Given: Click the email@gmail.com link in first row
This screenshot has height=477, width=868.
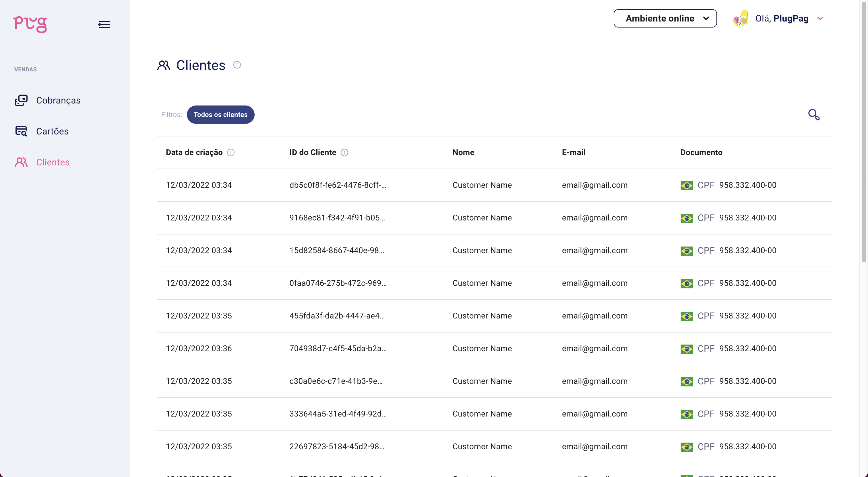Looking at the screenshot, I should click(x=594, y=185).
